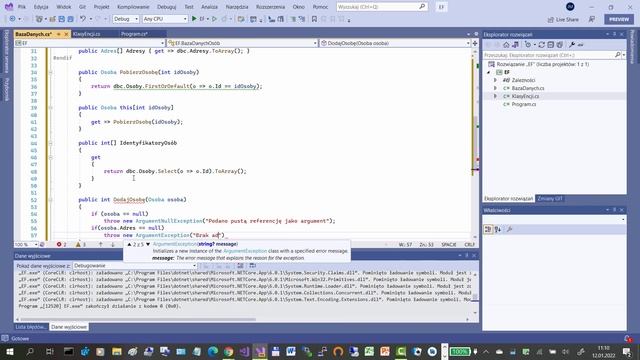Toggle a bookmark with the bookmark icon

point(314,19)
